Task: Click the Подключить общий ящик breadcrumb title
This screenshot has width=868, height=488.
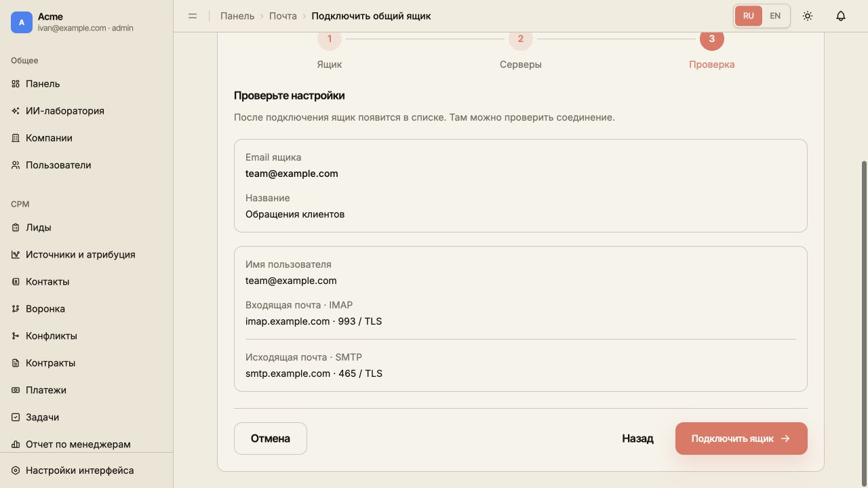Action: tap(371, 16)
